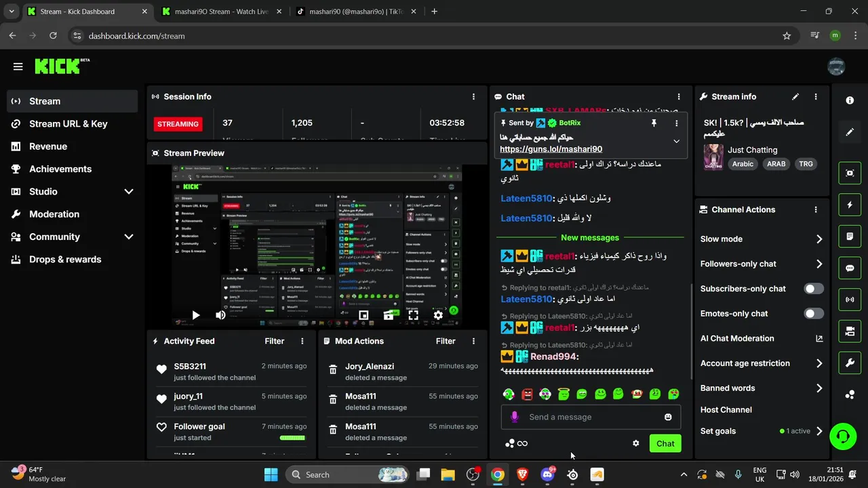Click the browser address bar
The width and height of the screenshot is (868, 488).
point(434,36)
